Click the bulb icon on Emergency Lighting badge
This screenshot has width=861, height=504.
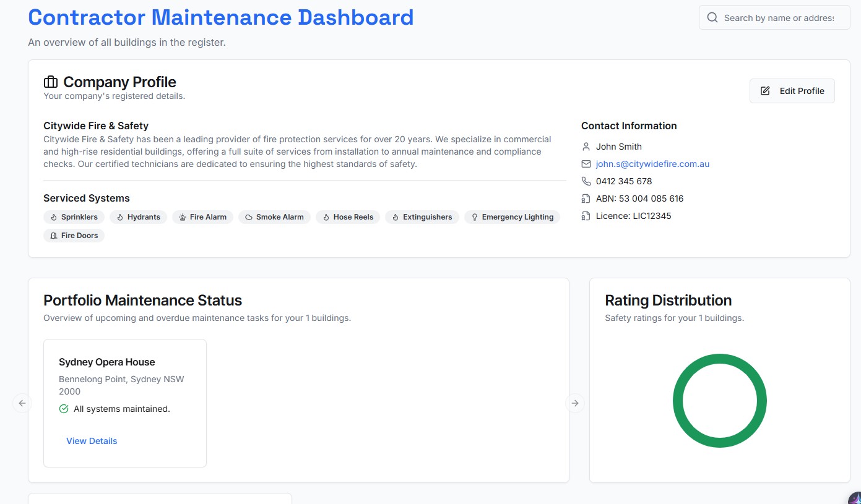tap(474, 216)
